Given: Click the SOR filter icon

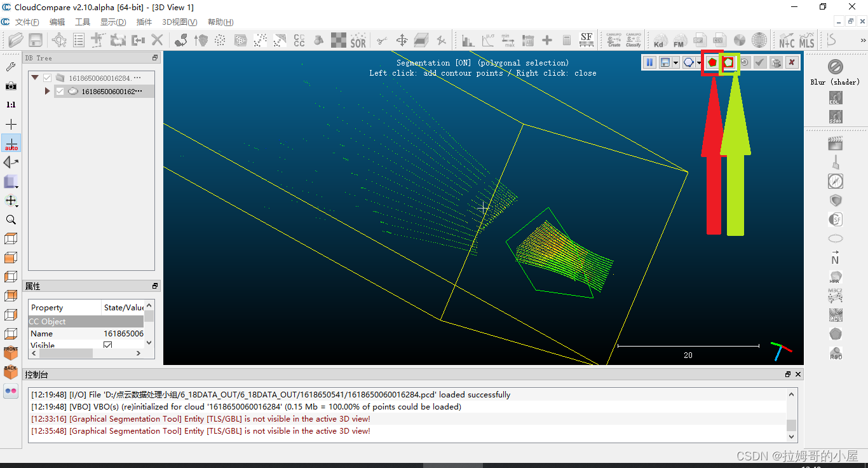Looking at the screenshot, I should tap(358, 40).
